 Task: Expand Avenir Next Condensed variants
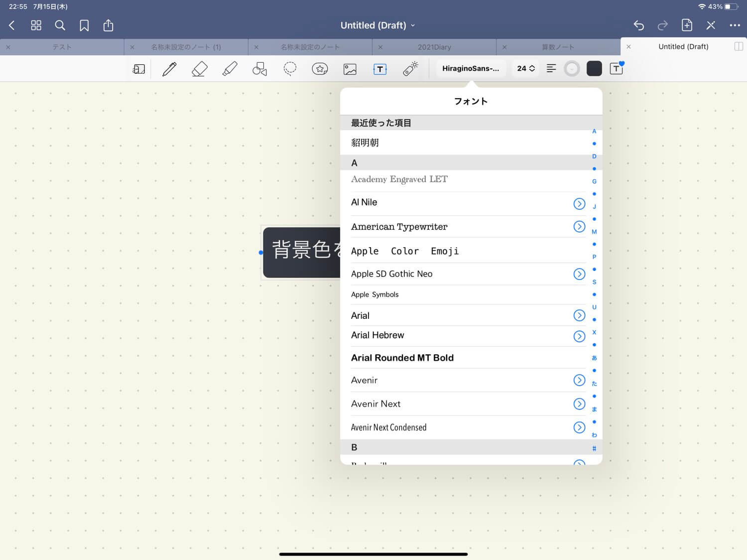(x=579, y=427)
